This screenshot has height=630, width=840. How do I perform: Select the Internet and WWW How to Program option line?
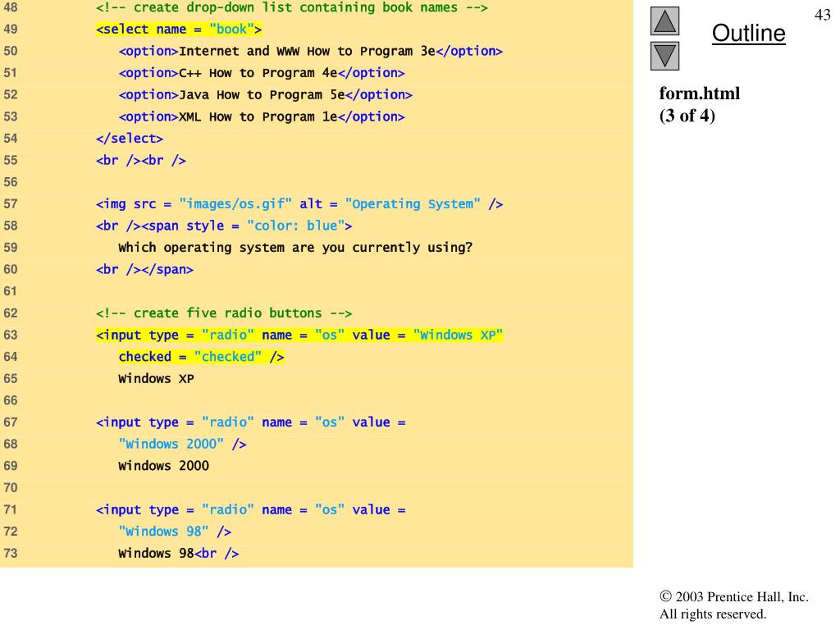311,51
